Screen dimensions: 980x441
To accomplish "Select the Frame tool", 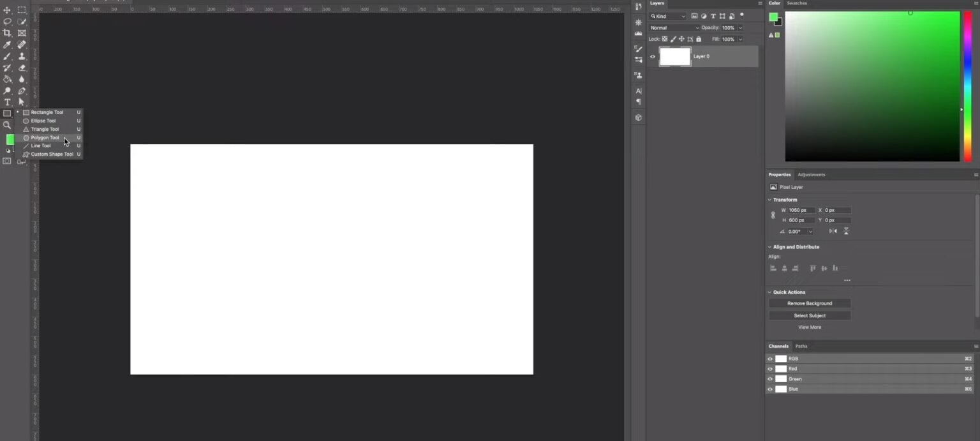I will (x=22, y=33).
